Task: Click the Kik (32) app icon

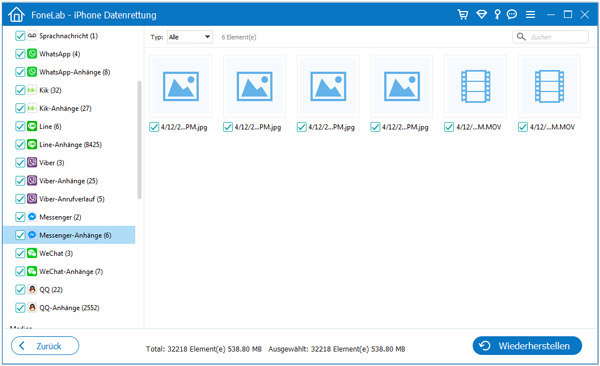Action: point(32,90)
